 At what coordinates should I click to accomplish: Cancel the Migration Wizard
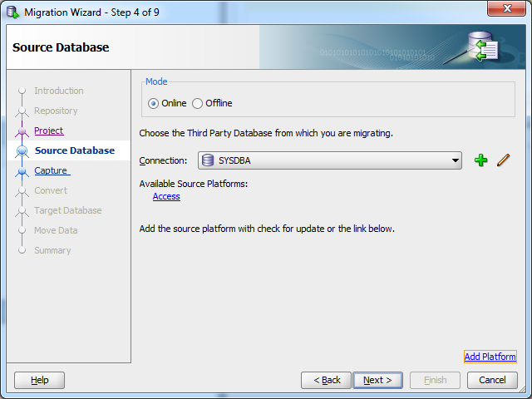pyautogui.click(x=492, y=380)
